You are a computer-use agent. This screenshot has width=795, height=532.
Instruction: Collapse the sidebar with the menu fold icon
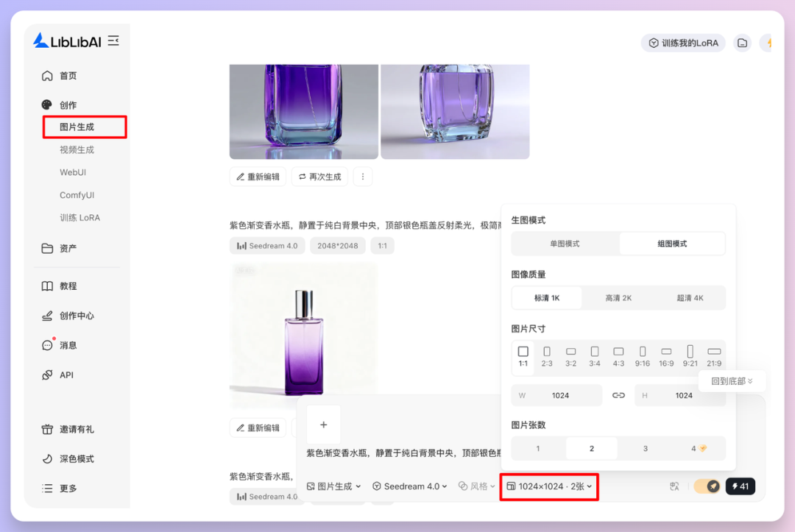coord(113,40)
